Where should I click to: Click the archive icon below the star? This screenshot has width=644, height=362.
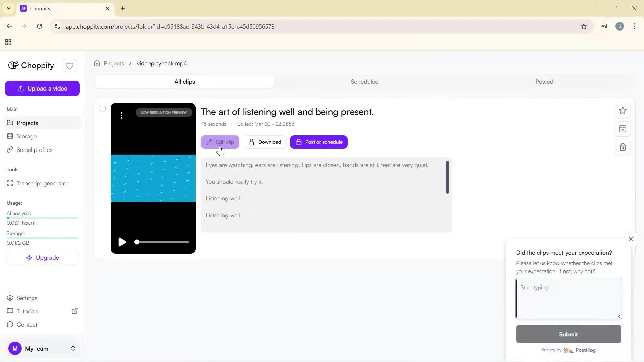pyautogui.click(x=623, y=129)
